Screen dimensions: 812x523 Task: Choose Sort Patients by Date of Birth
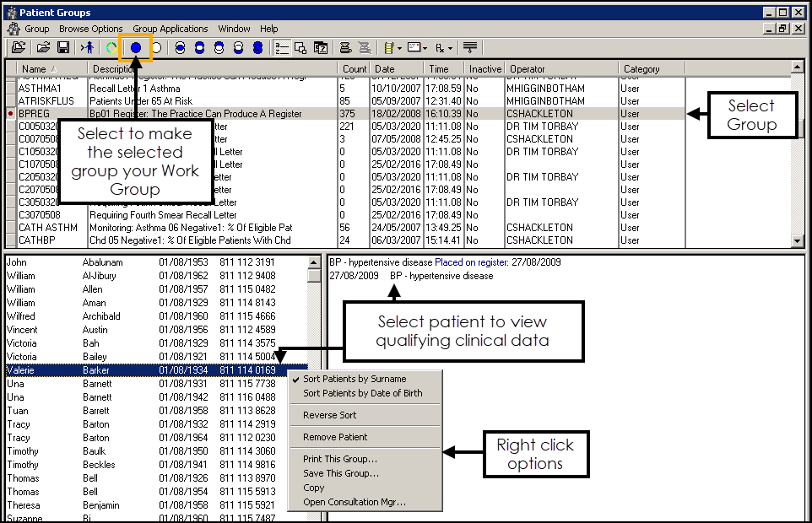click(x=362, y=393)
